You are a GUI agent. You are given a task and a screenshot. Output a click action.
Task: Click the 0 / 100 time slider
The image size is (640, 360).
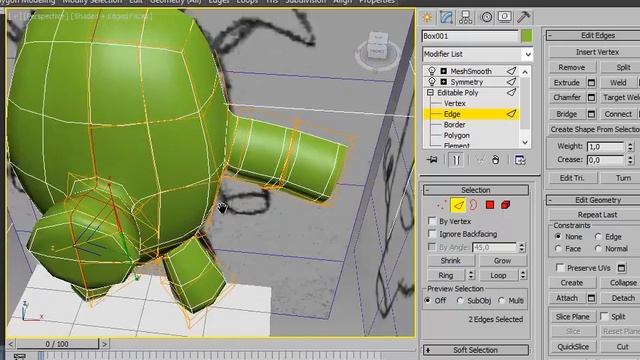pos(57,344)
